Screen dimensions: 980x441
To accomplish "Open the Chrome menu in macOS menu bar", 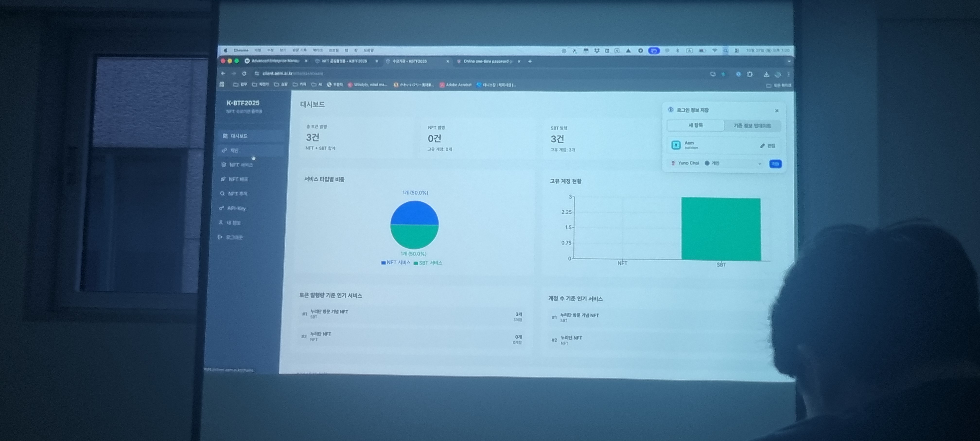I will click(x=241, y=50).
